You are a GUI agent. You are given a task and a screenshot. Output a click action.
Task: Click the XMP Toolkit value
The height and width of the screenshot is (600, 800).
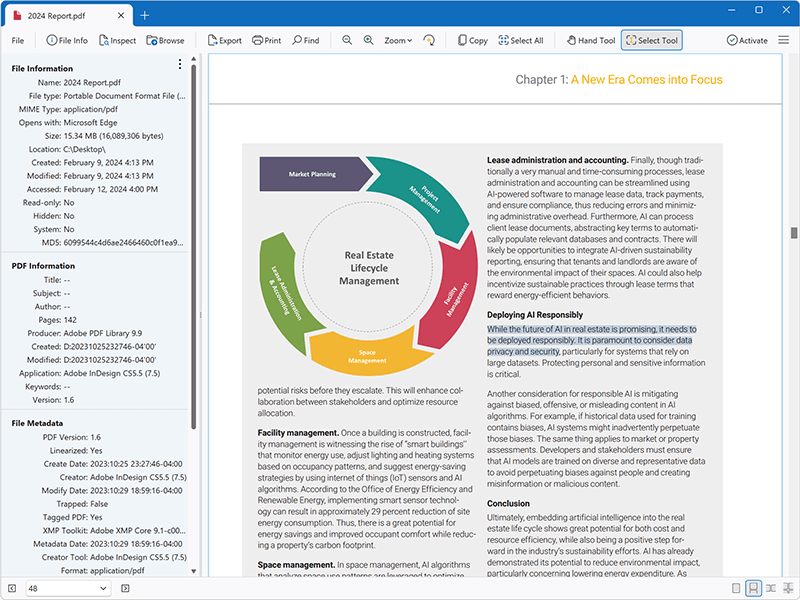pos(138,531)
